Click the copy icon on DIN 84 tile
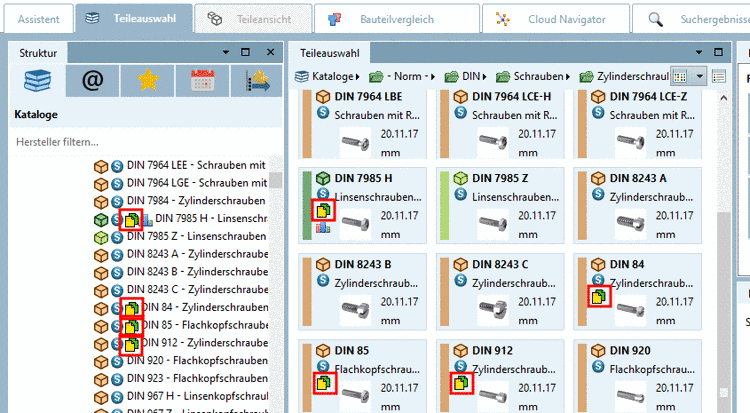Viewport: 750px width, 413px height. click(599, 297)
